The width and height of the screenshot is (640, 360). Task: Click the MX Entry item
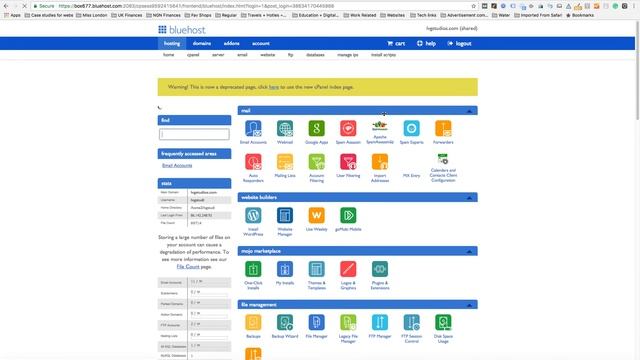[411, 176]
